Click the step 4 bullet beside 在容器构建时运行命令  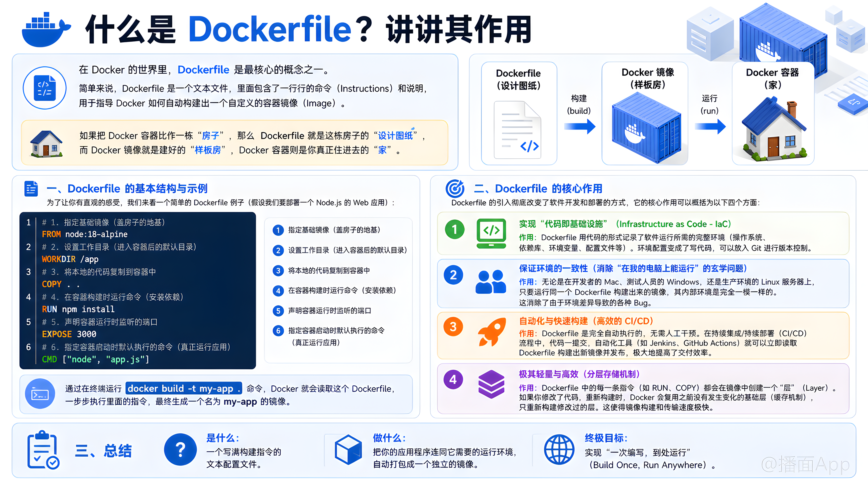click(278, 291)
